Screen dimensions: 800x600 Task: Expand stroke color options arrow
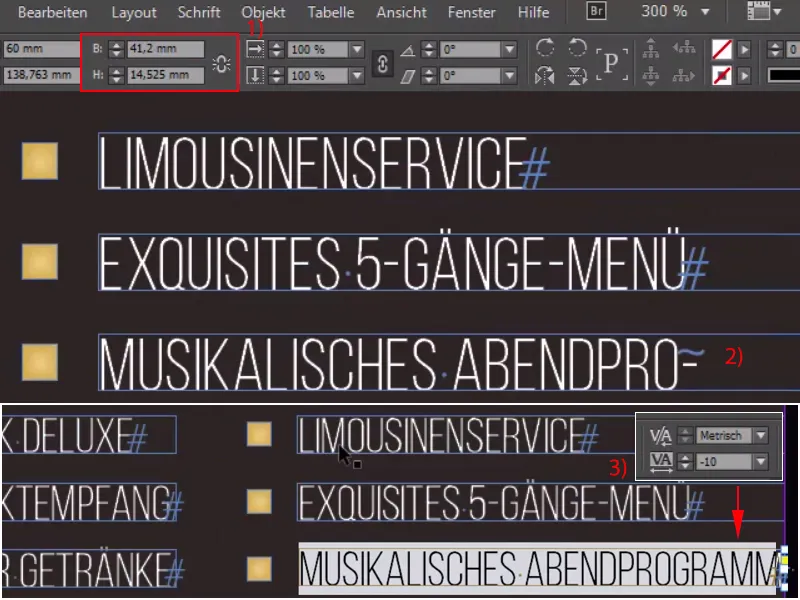click(x=744, y=76)
